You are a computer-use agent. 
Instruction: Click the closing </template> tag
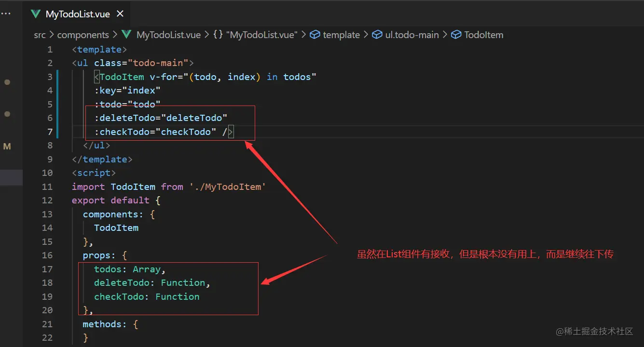(102, 159)
